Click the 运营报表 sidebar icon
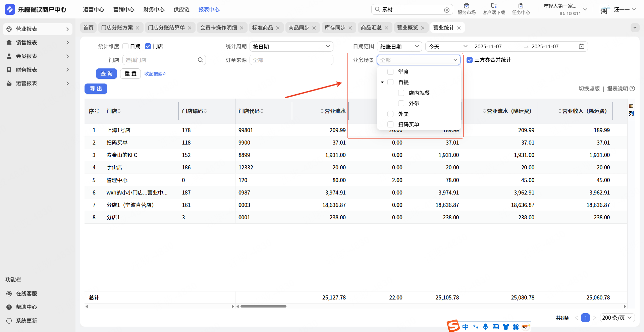 pos(9,83)
